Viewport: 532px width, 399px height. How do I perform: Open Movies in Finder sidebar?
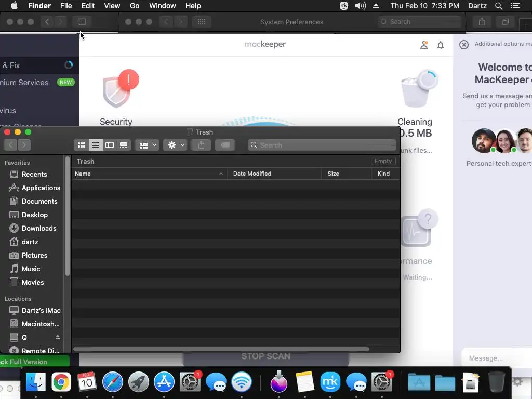[x=27, y=282]
